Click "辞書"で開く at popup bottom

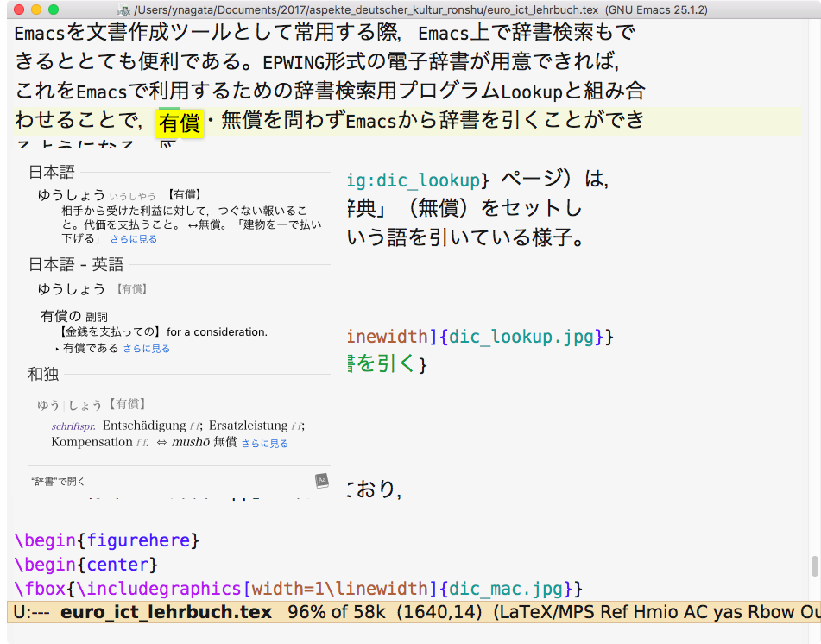click(x=58, y=481)
